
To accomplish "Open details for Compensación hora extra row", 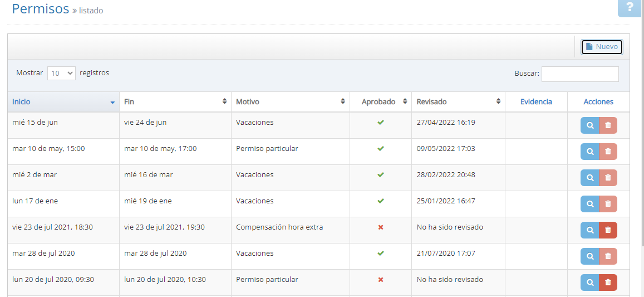I will [589, 230].
